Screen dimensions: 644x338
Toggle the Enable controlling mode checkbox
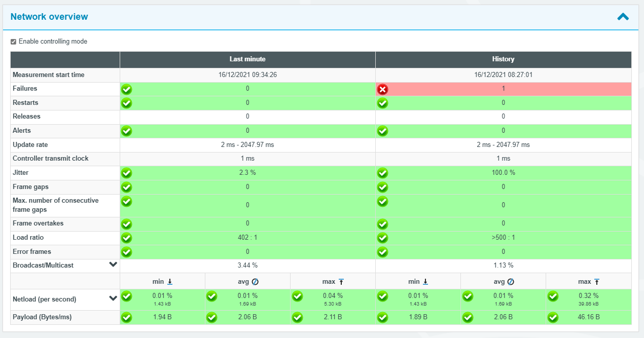14,41
